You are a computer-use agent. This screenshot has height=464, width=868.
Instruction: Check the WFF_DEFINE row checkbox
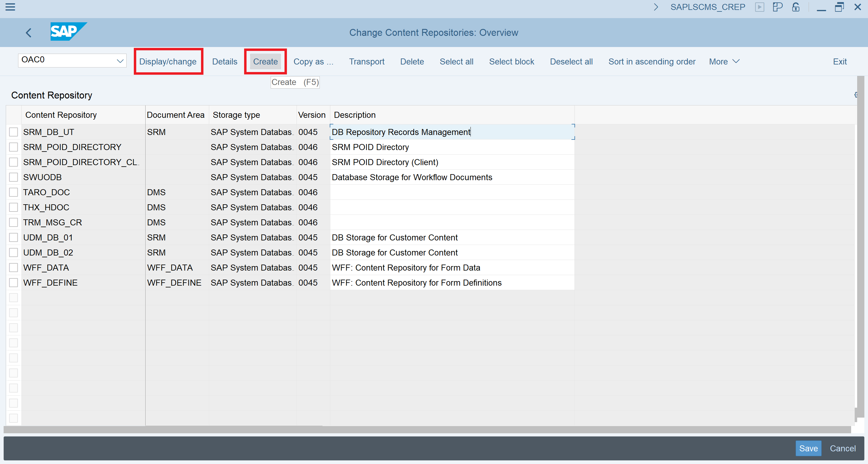pos(14,283)
